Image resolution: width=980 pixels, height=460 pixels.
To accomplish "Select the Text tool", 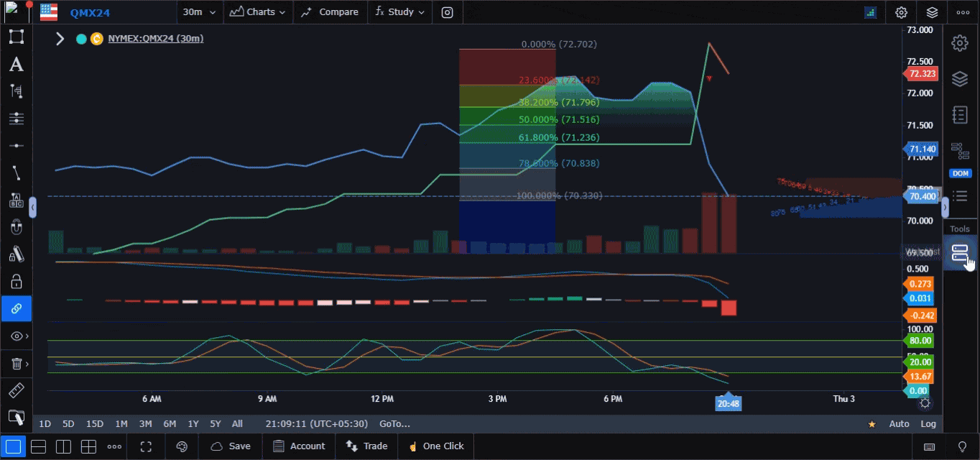I will tap(16, 65).
